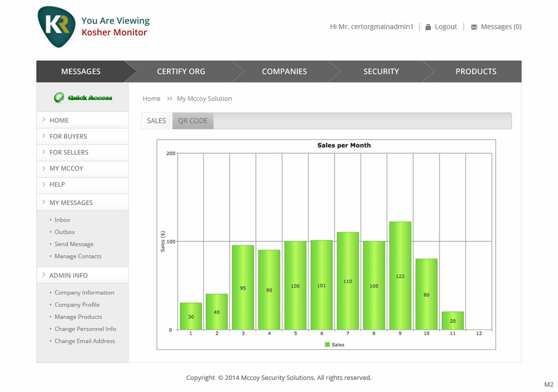Collapse the ADMIN INFO section arrow

pyautogui.click(x=44, y=275)
